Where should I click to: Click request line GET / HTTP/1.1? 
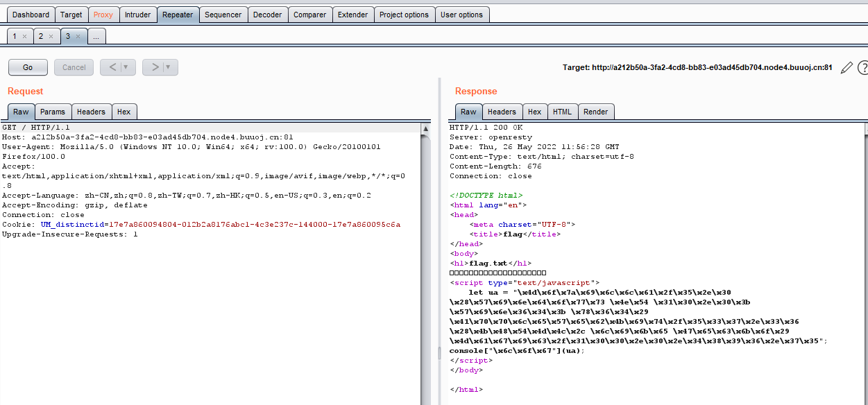pos(36,128)
